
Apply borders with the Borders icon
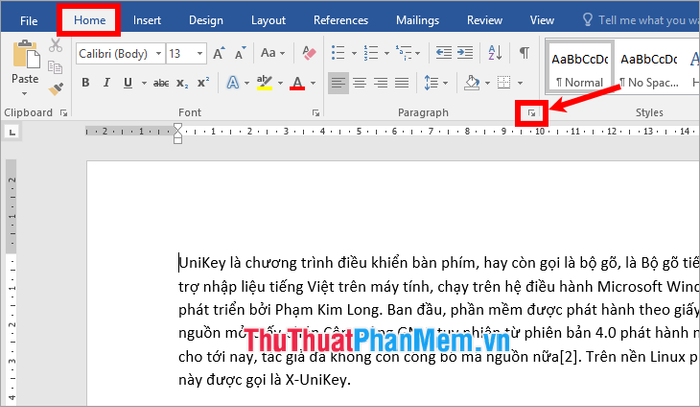(504, 83)
